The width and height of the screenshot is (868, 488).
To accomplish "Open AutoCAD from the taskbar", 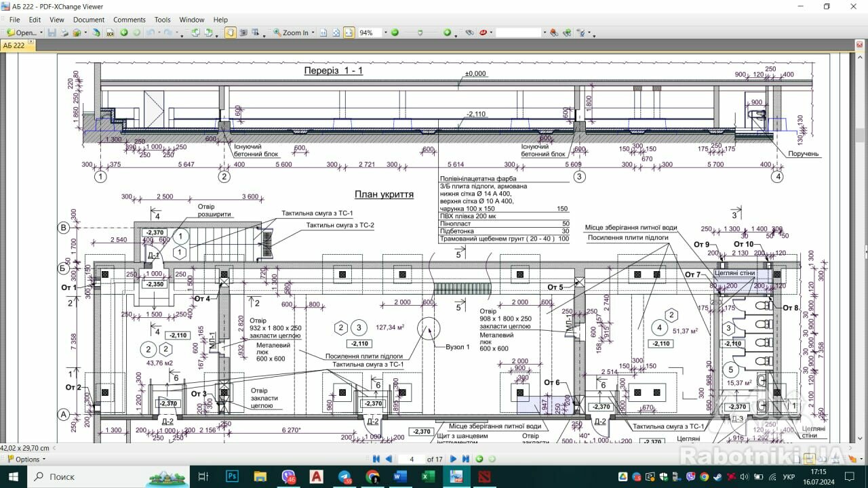I will pyautogui.click(x=316, y=476).
